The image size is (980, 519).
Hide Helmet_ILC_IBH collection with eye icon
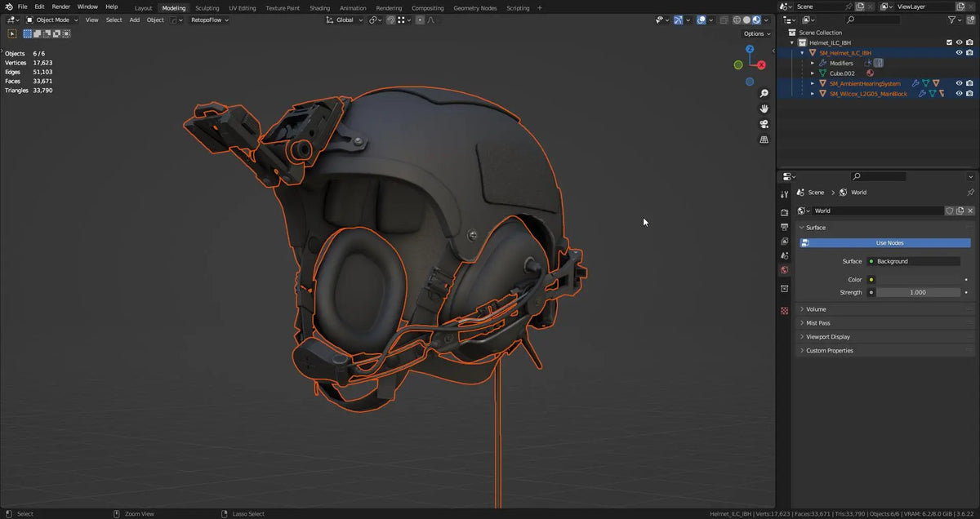click(x=960, y=42)
